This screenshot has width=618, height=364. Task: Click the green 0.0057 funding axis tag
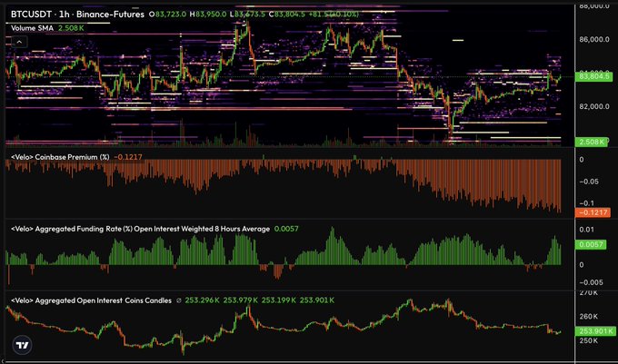[591, 245]
